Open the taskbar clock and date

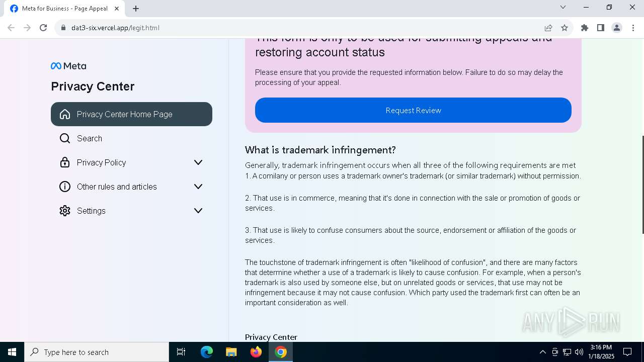602,352
